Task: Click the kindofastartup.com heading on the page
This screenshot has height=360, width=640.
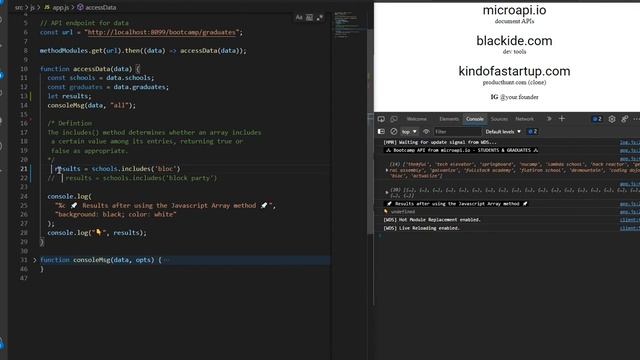Action: (x=514, y=71)
